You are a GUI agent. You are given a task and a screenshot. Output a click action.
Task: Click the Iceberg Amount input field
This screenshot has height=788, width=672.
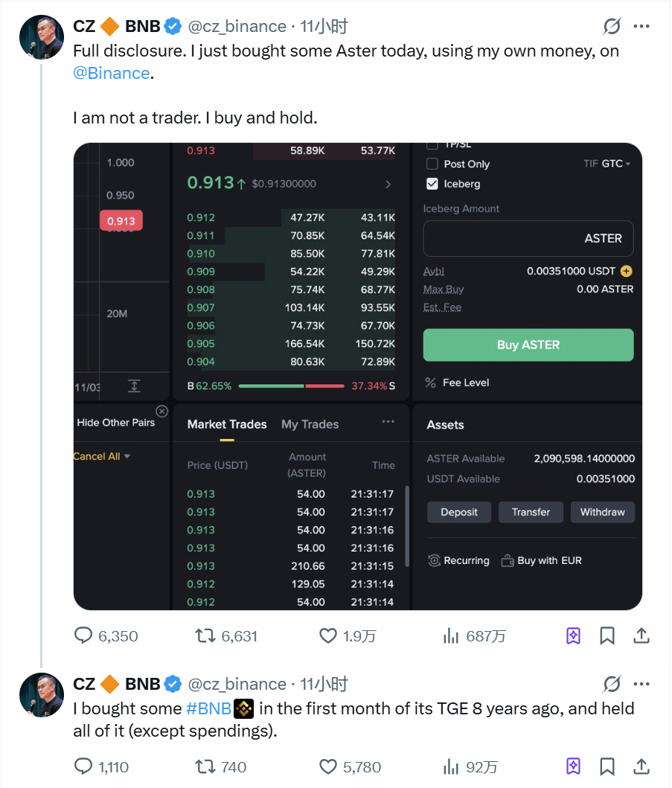point(528,239)
